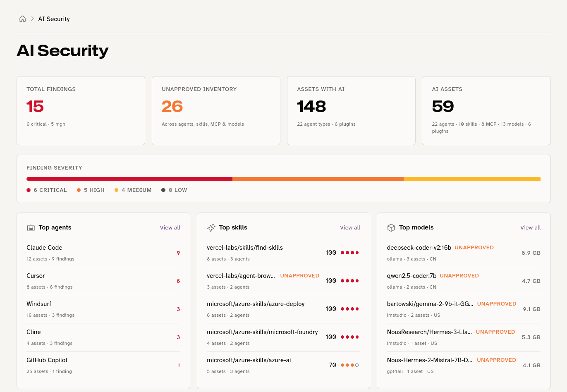The width and height of the screenshot is (567, 392).
Task: Click the Top models cube icon
Action: (391, 227)
